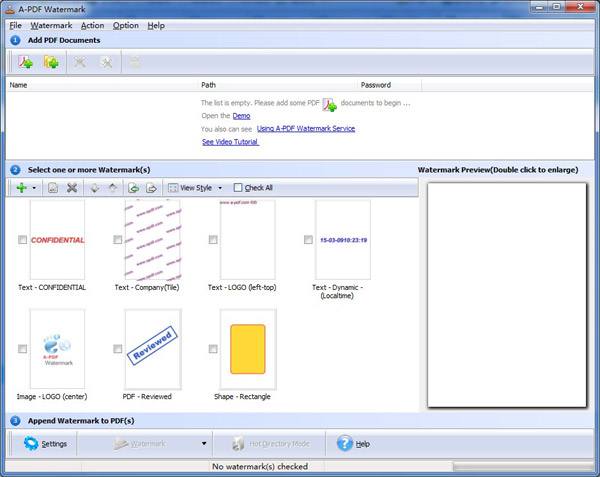The height and width of the screenshot is (477, 600).
Task: Click the Path column header
Action: pyautogui.click(x=277, y=85)
